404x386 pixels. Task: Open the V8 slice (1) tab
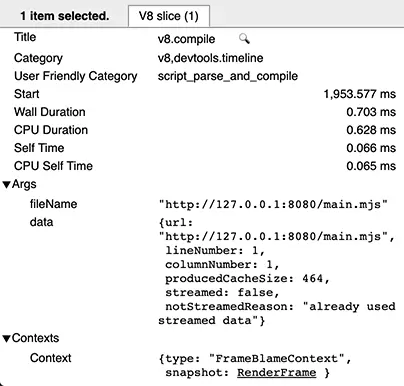point(169,16)
